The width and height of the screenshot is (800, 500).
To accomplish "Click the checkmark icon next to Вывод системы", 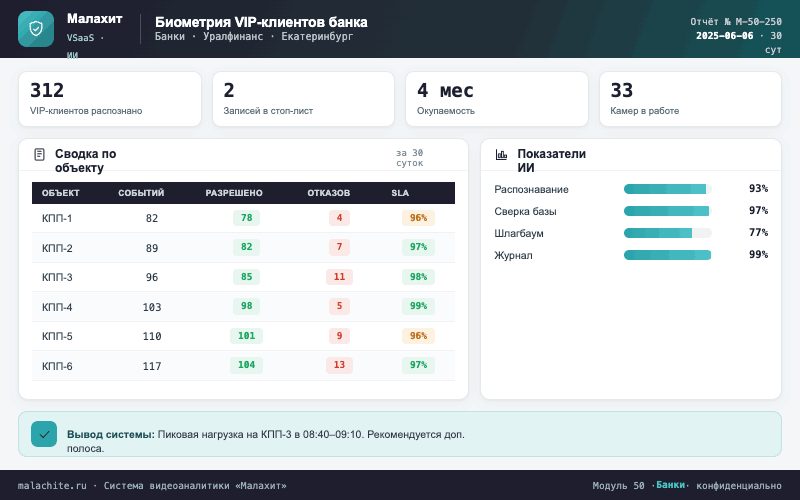I will click(x=44, y=434).
